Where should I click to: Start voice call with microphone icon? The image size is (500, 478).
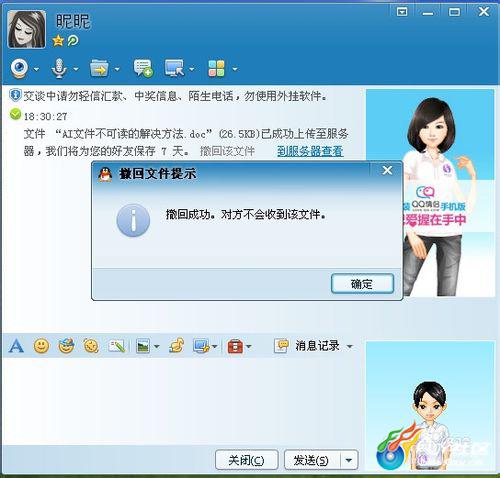point(59,69)
